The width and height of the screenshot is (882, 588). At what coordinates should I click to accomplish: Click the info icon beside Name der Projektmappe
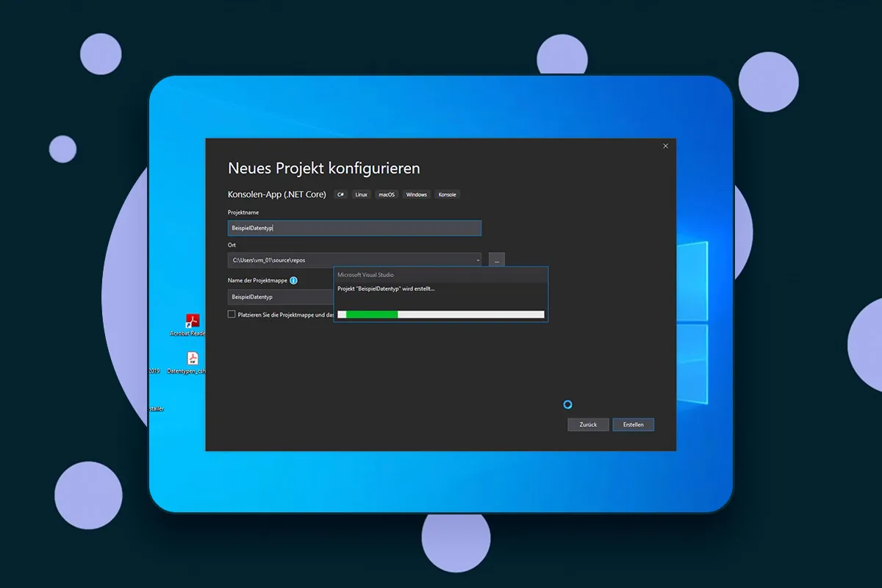(x=293, y=281)
